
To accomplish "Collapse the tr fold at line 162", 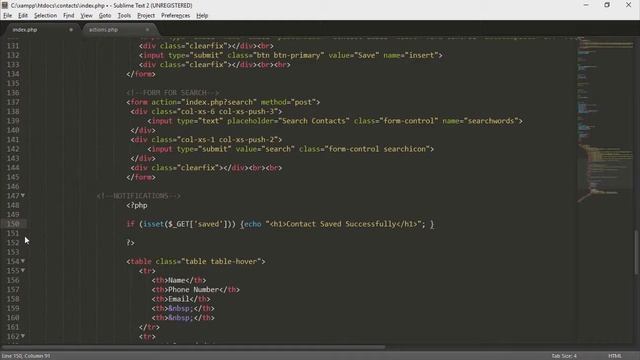I will (23, 336).
